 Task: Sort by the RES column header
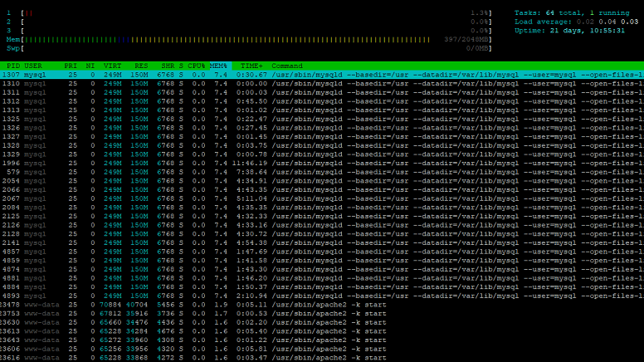coord(141,66)
